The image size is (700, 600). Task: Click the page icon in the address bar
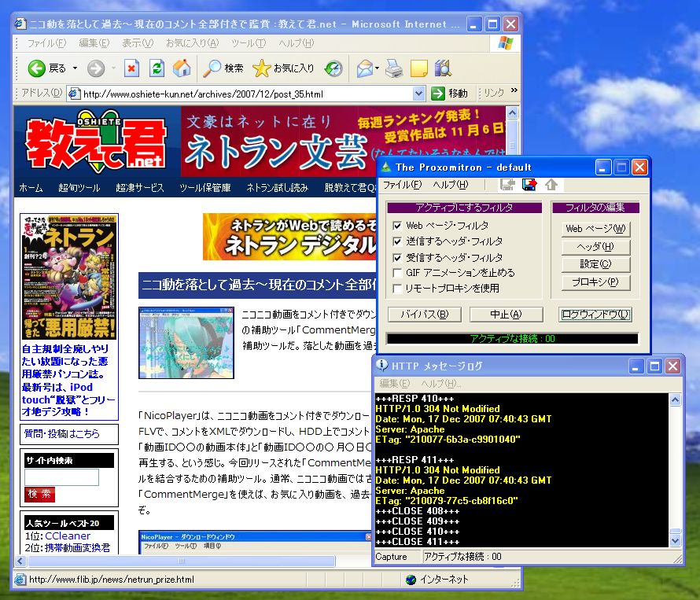click(74, 94)
